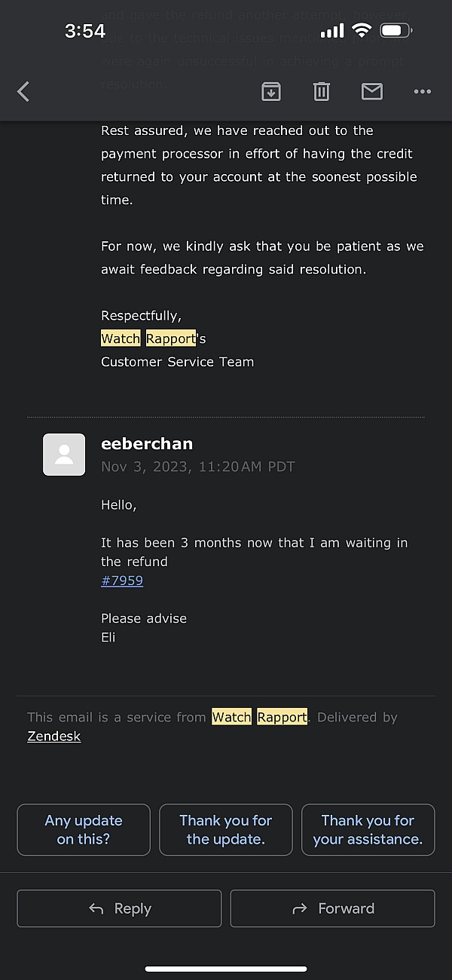This screenshot has height=980, width=452.
Task: Tap the Forward button
Action: tap(333, 908)
